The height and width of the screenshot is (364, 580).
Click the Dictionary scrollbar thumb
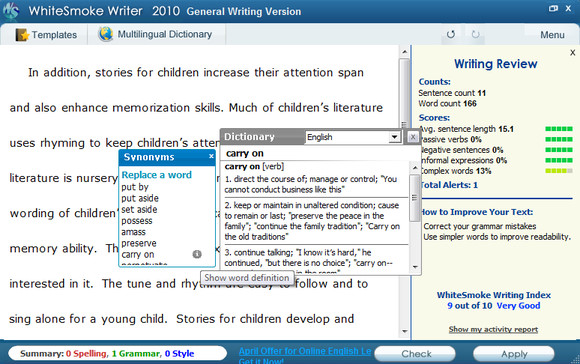click(415, 198)
